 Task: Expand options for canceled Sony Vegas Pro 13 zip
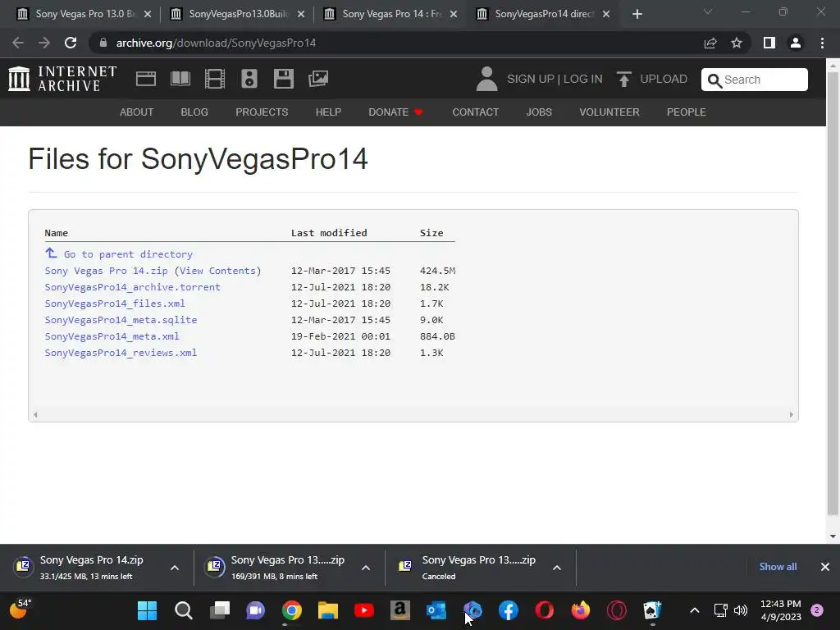(557, 568)
